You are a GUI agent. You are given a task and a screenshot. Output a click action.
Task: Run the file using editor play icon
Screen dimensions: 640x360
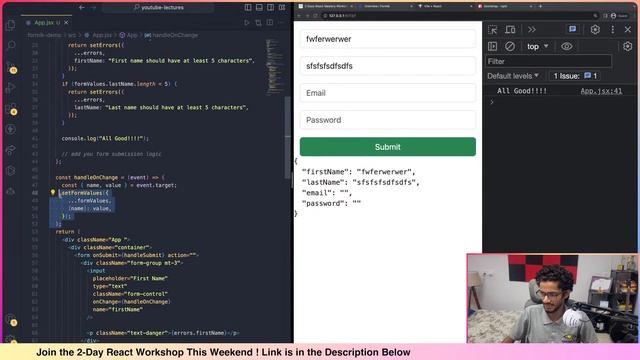pyautogui.click(x=247, y=23)
